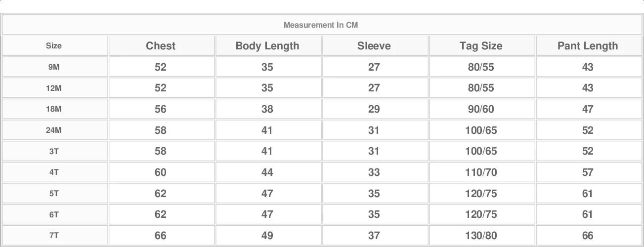644x247 pixels.
Task: Select the 18M size row label
Action: pos(54,109)
